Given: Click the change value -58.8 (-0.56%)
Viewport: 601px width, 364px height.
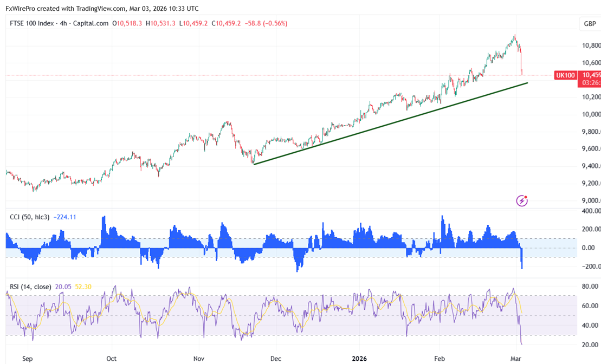Looking at the screenshot, I should (x=266, y=23).
